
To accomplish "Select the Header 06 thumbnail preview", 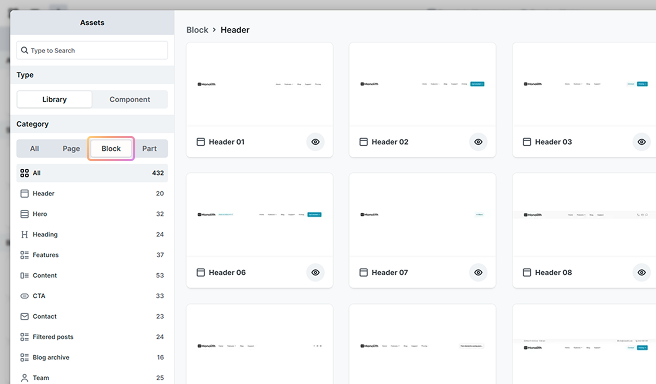I will pos(259,215).
